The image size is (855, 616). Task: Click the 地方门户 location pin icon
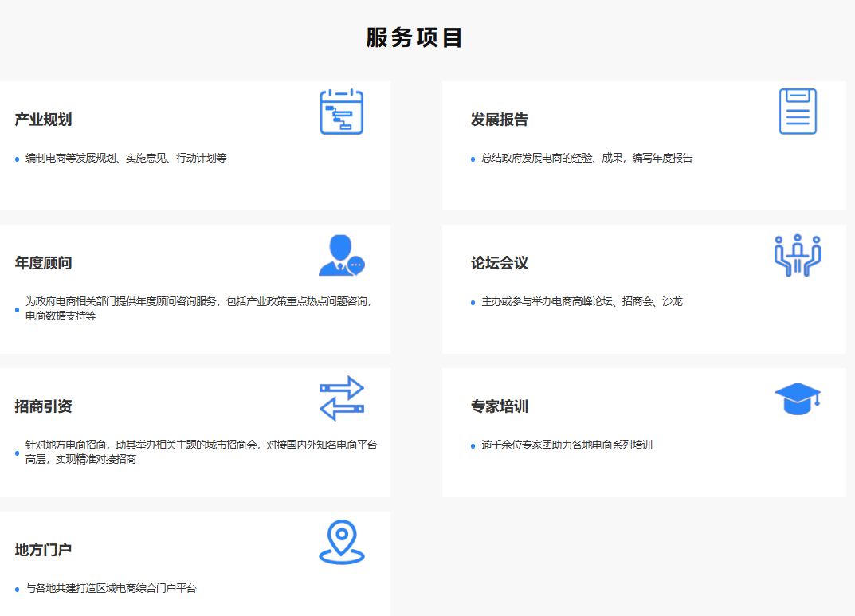pyautogui.click(x=342, y=542)
